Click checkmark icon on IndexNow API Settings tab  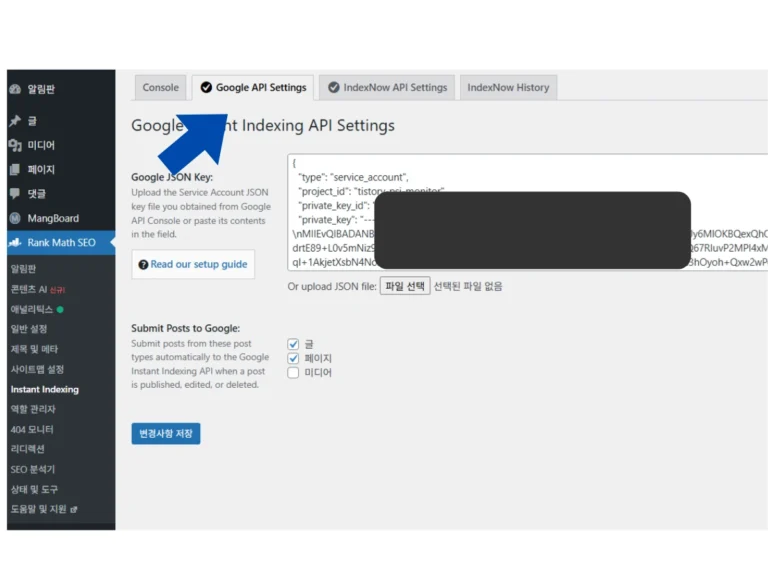(x=334, y=88)
